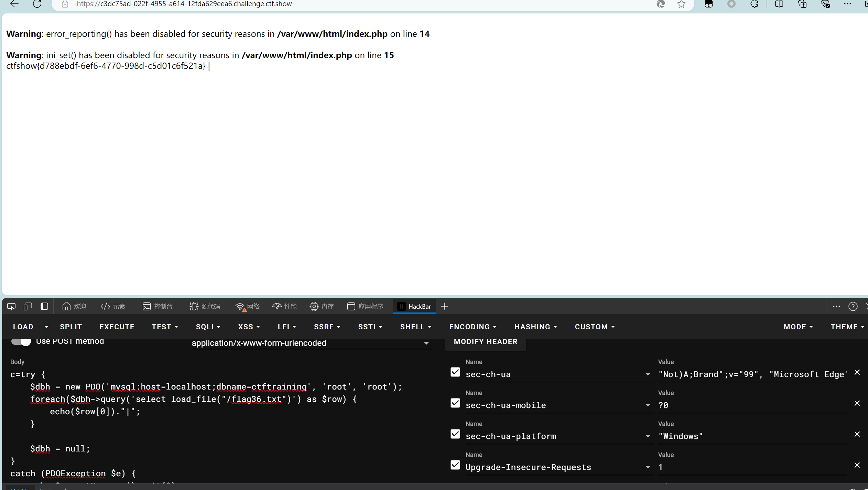Click the favorites star icon in address bar
868x490 pixels.
[681, 4]
